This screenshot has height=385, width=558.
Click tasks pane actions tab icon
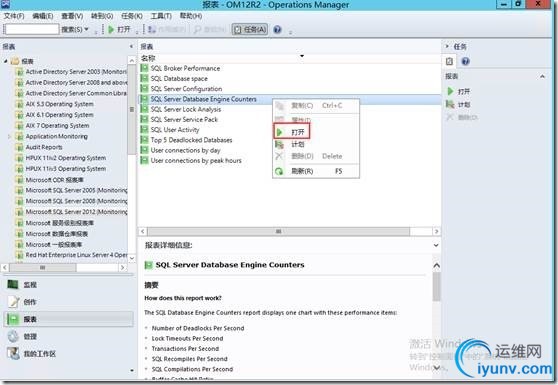[449, 61]
